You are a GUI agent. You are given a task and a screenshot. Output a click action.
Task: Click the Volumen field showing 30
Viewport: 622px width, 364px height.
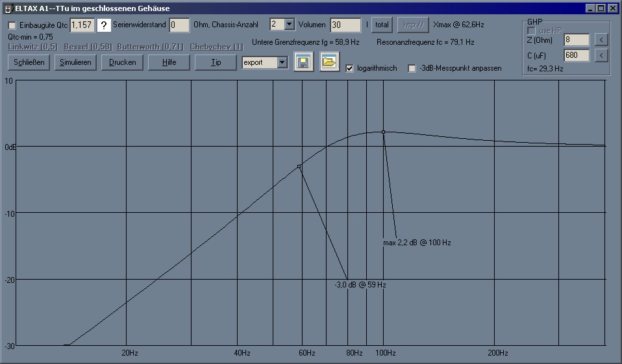point(346,25)
